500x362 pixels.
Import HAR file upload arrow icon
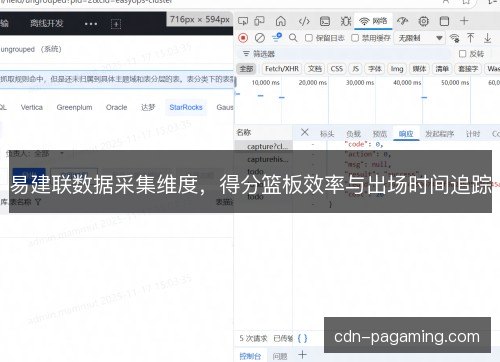click(x=470, y=38)
